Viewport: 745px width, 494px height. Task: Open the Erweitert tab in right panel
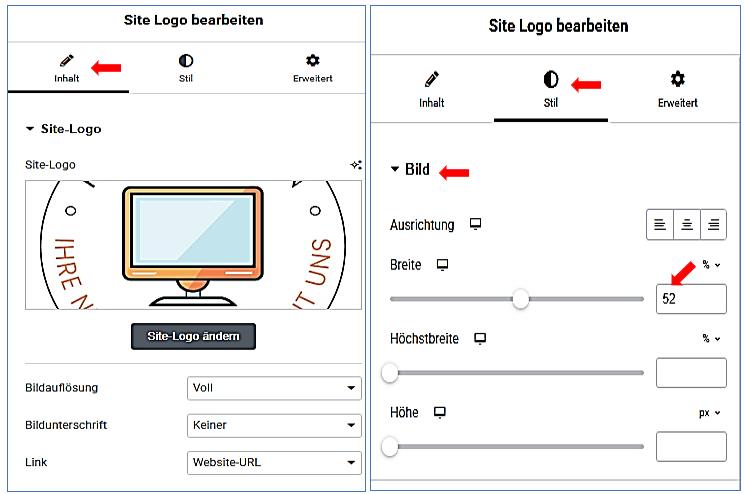tap(677, 88)
